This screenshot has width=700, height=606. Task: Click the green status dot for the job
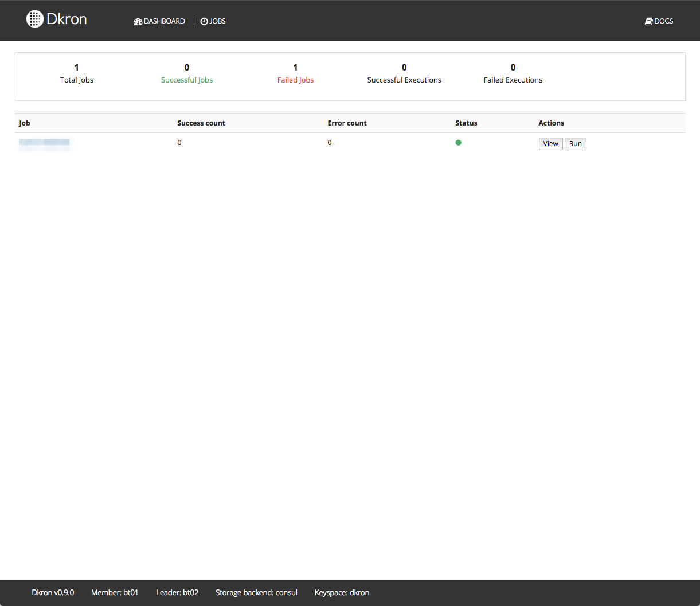pyautogui.click(x=458, y=143)
